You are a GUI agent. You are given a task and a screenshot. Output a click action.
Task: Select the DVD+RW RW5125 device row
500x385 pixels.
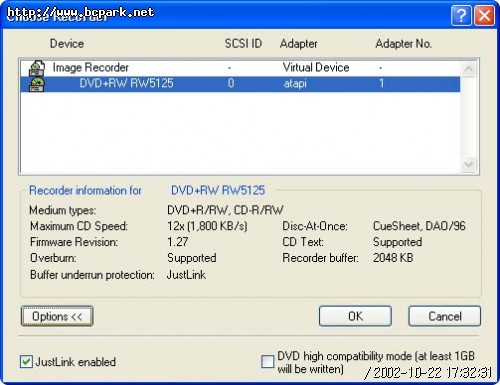click(240, 84)
